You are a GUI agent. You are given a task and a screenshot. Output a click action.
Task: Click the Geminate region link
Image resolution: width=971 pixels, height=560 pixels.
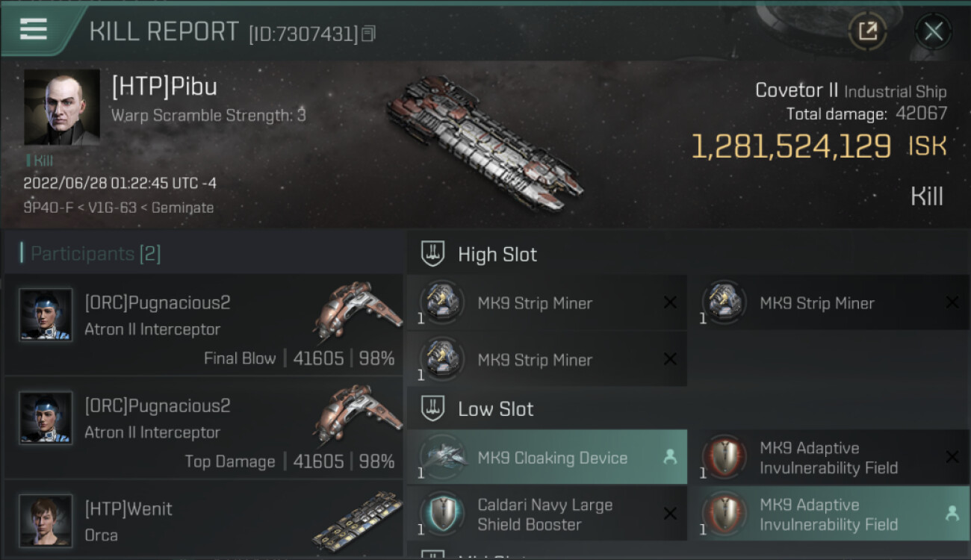(x=182, y=208)
